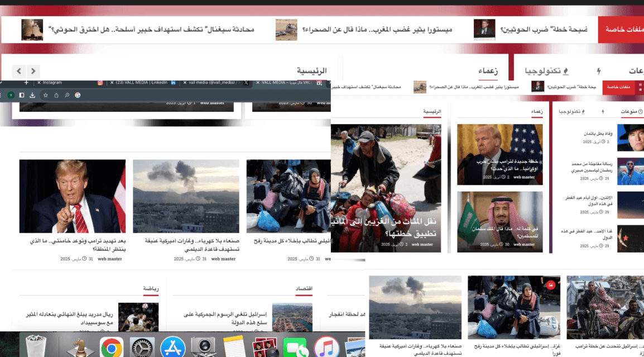Image resolution: width=644 pixels, height=357 pixels.
Task: Click the share icon in Chrome's toolbar
Action: click(x=55, y=96)
